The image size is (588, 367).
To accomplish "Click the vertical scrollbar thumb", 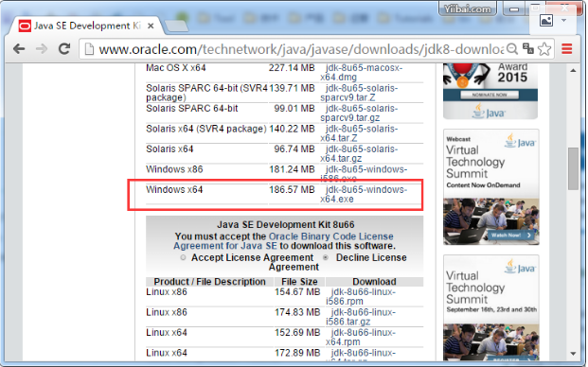I will 573,169.
